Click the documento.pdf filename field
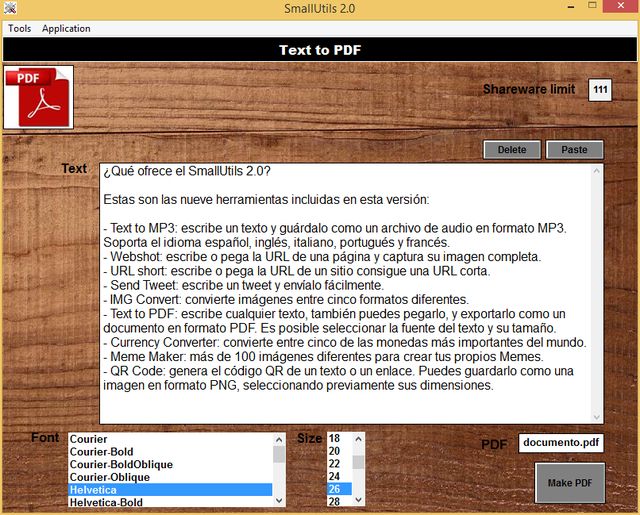640x515 pixels. click(x=561, y=443)
